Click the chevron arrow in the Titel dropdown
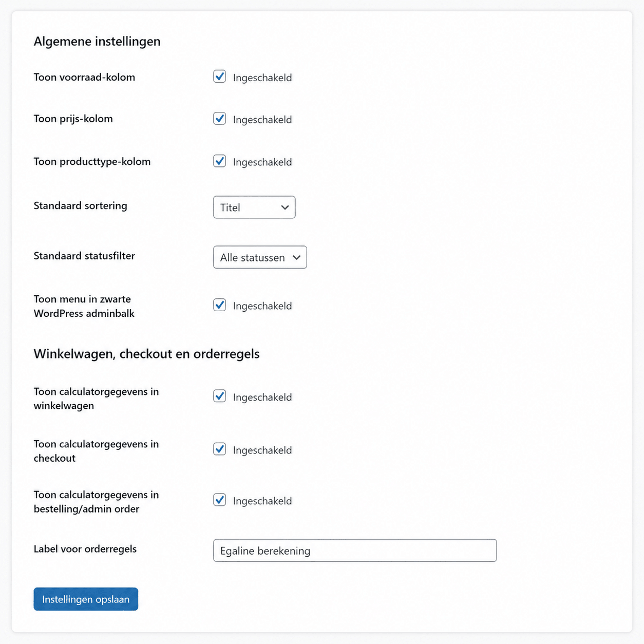The height and width of the screenshot is (644, 644). [285, 207]
